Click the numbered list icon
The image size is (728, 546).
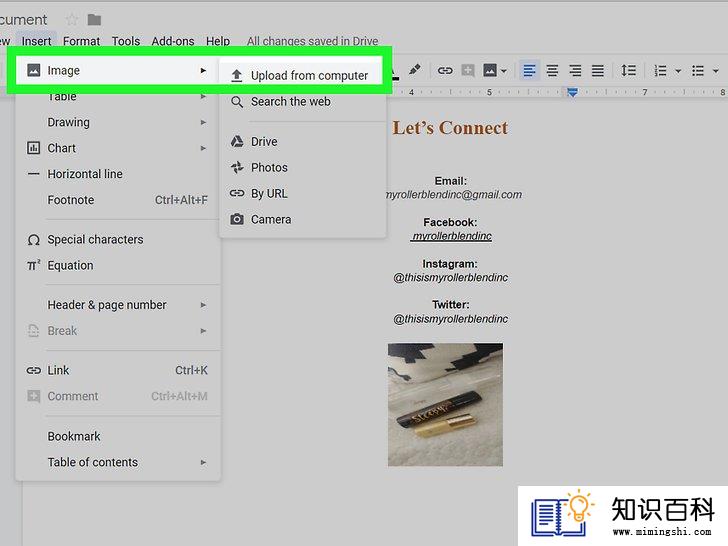pyautogui.click(x=660, y=71)
